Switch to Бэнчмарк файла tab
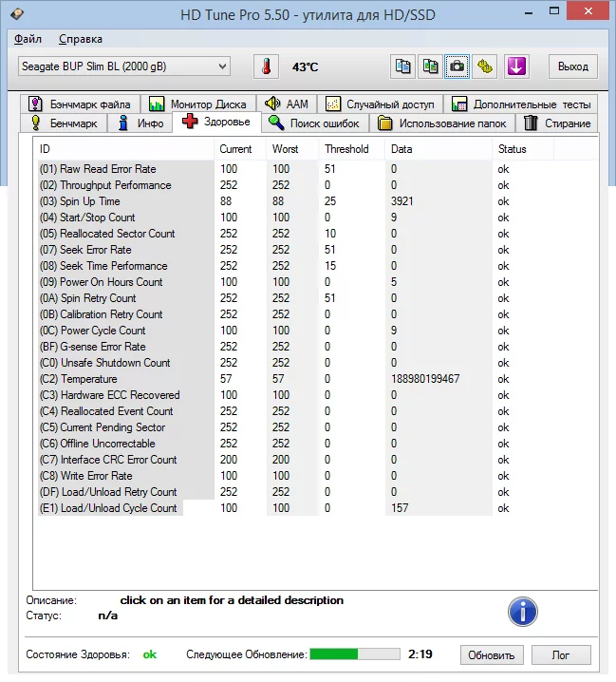 coord(80,104)
